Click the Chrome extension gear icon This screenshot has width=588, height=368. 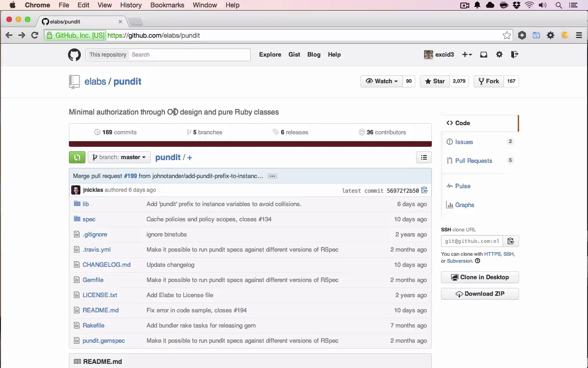pos(550,35)
